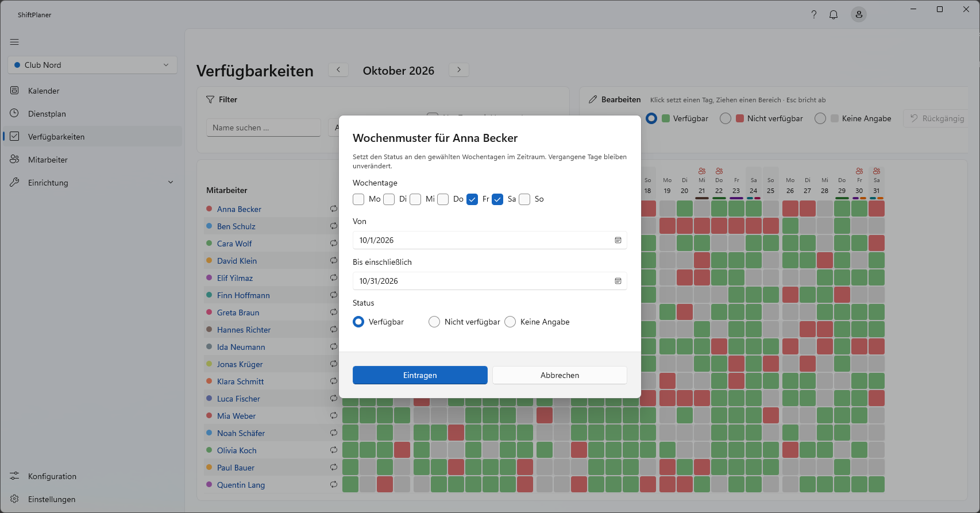This screenshot has height=513, width=980.
Task: Open the Hannes Richter employee link
Action: 244,330
